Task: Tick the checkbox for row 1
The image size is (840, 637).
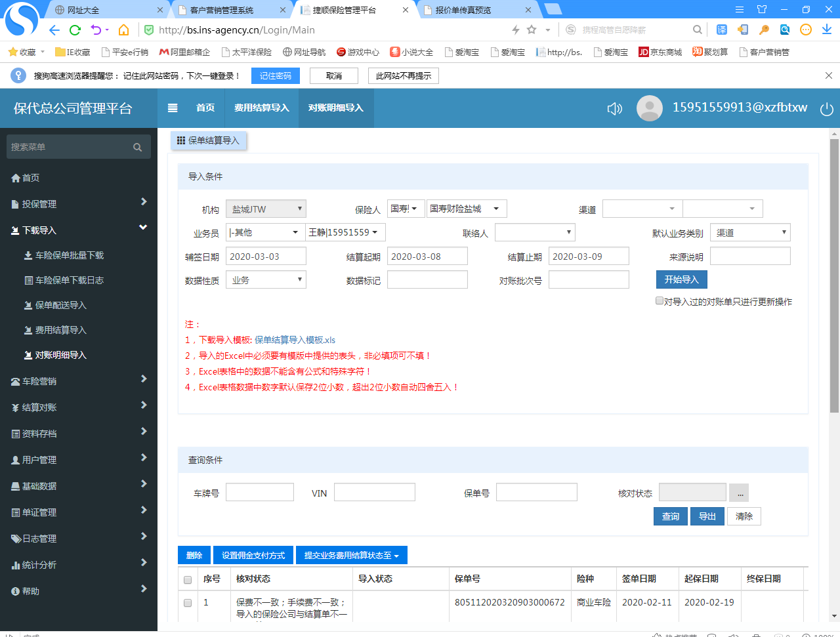Action: (188, 603)
